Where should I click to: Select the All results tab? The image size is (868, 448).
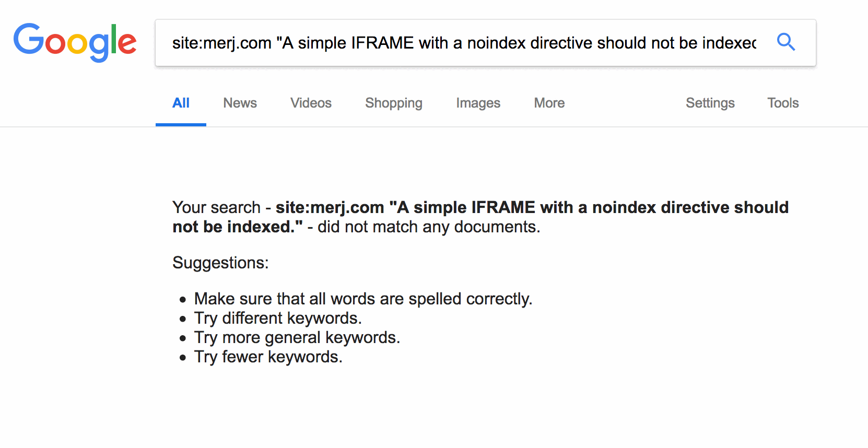click(181, 103)
